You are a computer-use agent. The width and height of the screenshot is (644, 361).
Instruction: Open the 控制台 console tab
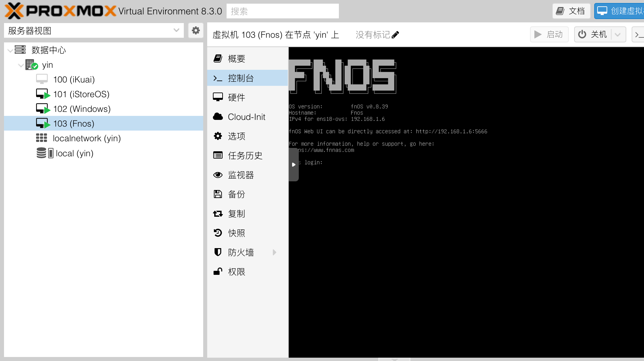point(247,78)
